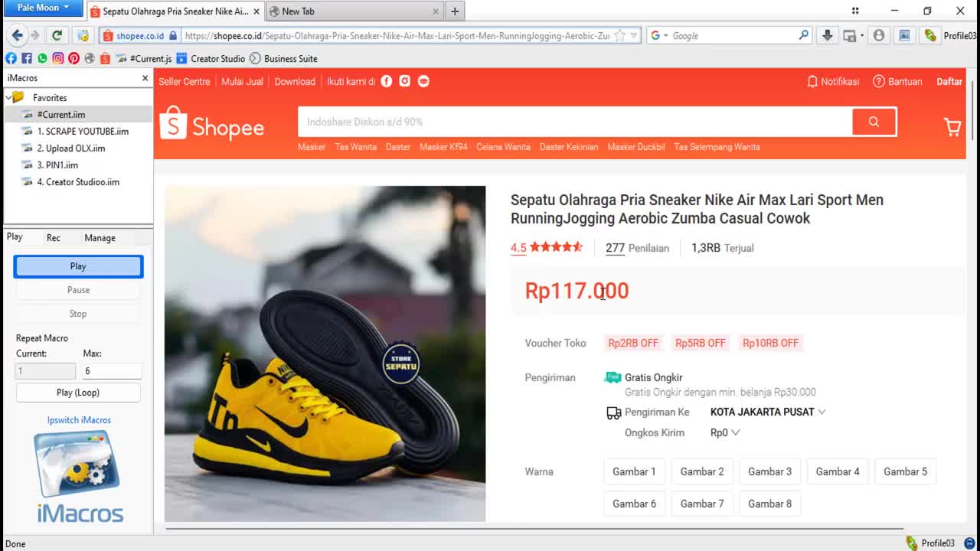
Task: Click the image viewer toolbar icon
Action: click(x=904, y=35)
